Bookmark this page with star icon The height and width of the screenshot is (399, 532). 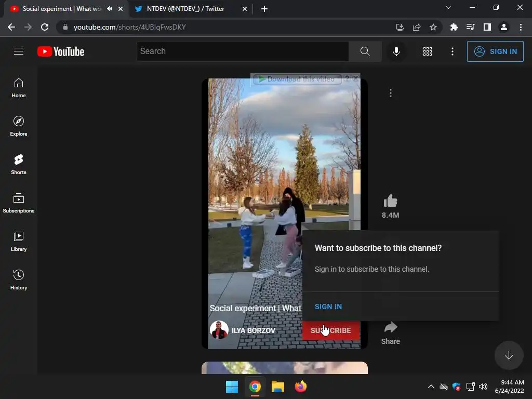[x=433, y=27]
